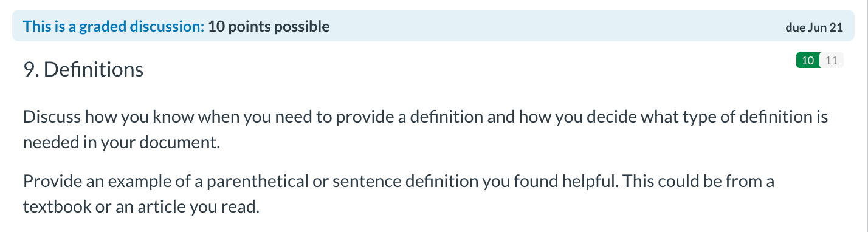Viewport: 868px width, 232px height.
Task: Click the gray total replies badge showing 11
Action: [832, 60]
